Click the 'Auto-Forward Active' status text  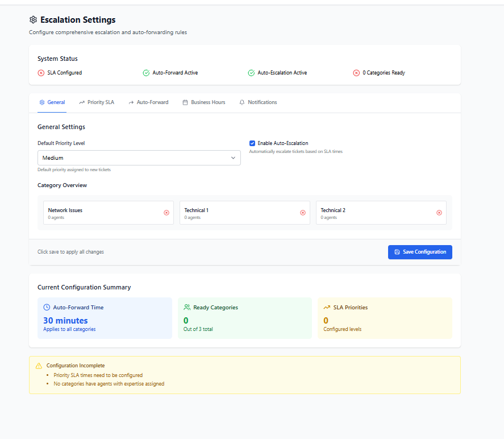click(175, 73)
